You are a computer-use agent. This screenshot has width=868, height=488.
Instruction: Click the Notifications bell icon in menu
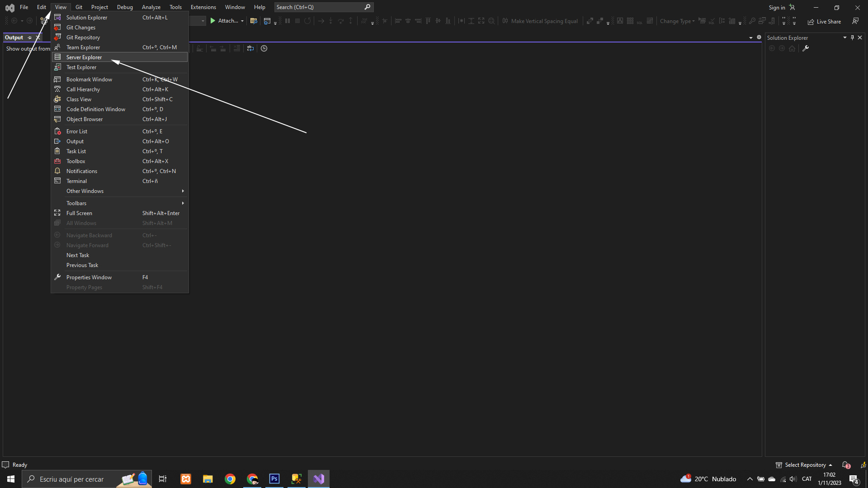[x=57, y=171]
